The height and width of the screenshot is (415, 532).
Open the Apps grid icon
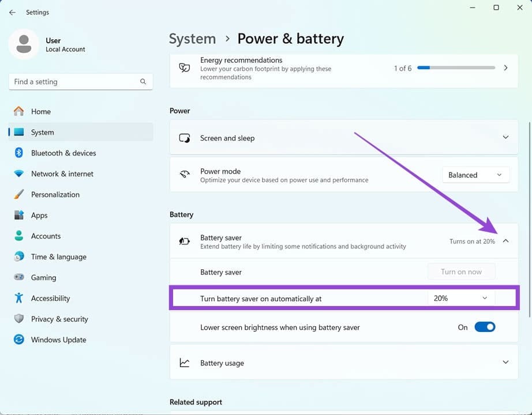pyautogui.click(x=19, y=215)
